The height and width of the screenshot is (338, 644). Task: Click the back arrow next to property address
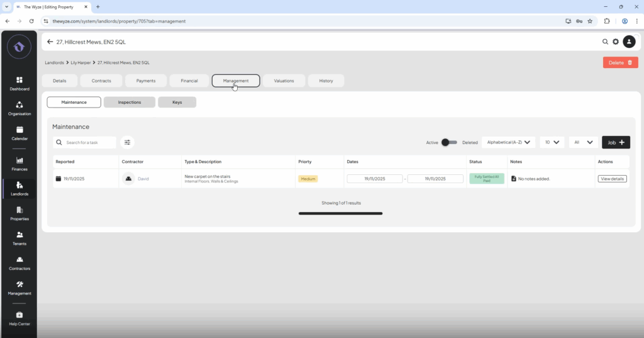[x=50, y=42]
